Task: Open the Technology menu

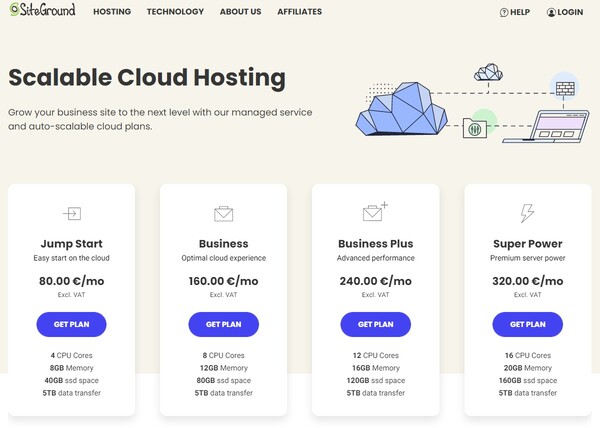Action: click(175, 13)
